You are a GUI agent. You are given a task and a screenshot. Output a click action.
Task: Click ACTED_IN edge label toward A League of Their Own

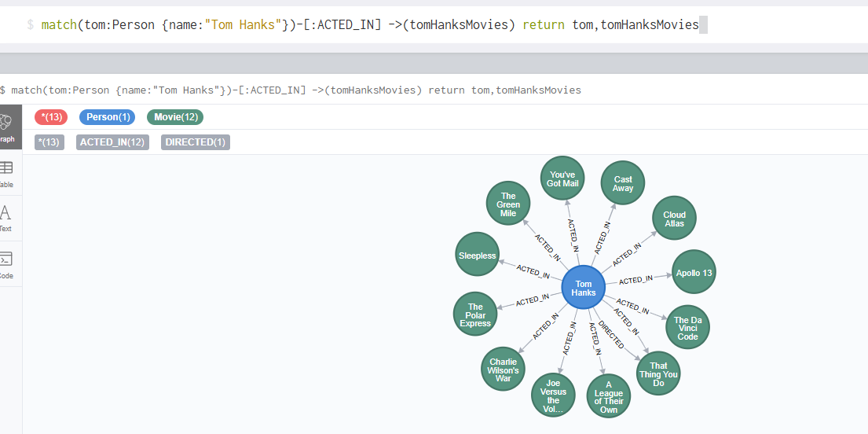(595, 338)
